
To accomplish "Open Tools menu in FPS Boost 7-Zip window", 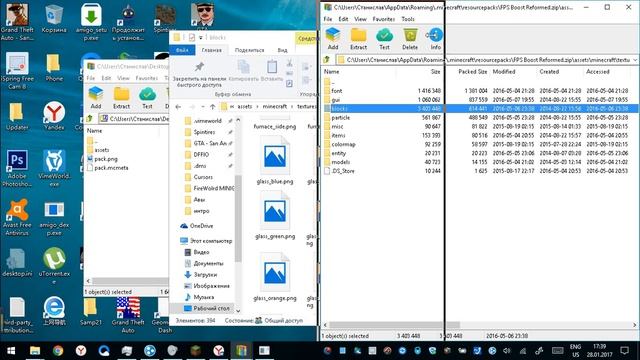I will (x=408, y=19).
